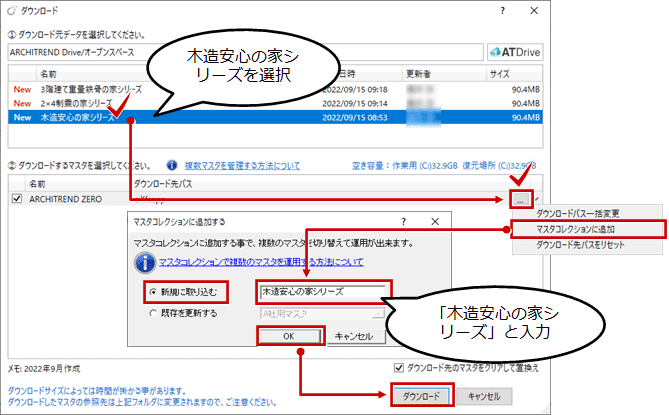Close the マスタコレクションに追加する dialog
The width and height of the screenshot is (669, 415).
point(435,221)
